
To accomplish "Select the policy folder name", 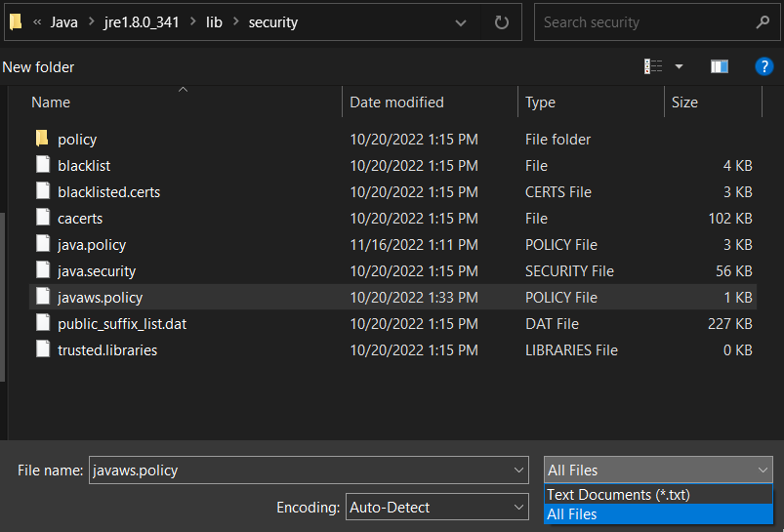I will (x=77, y=139).
